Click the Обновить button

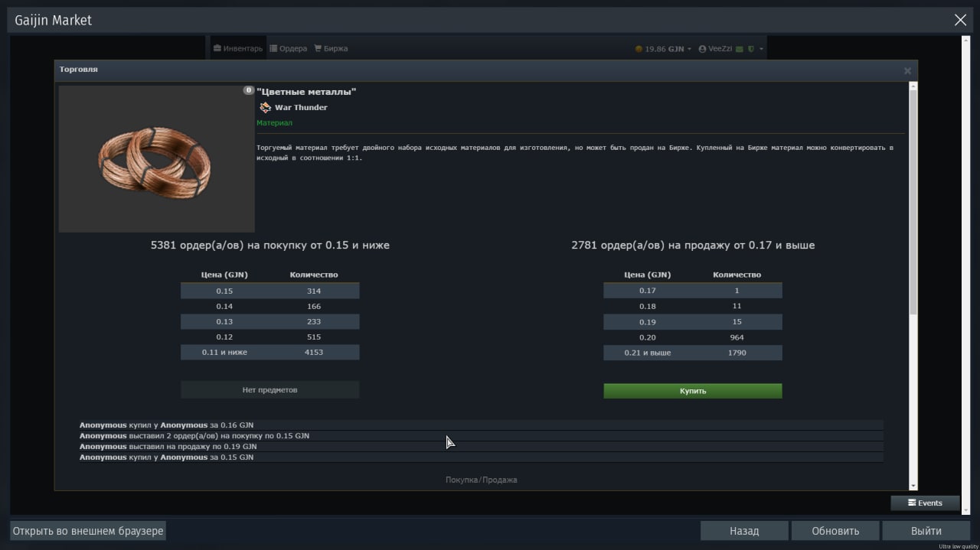click(x=835, y=530)
